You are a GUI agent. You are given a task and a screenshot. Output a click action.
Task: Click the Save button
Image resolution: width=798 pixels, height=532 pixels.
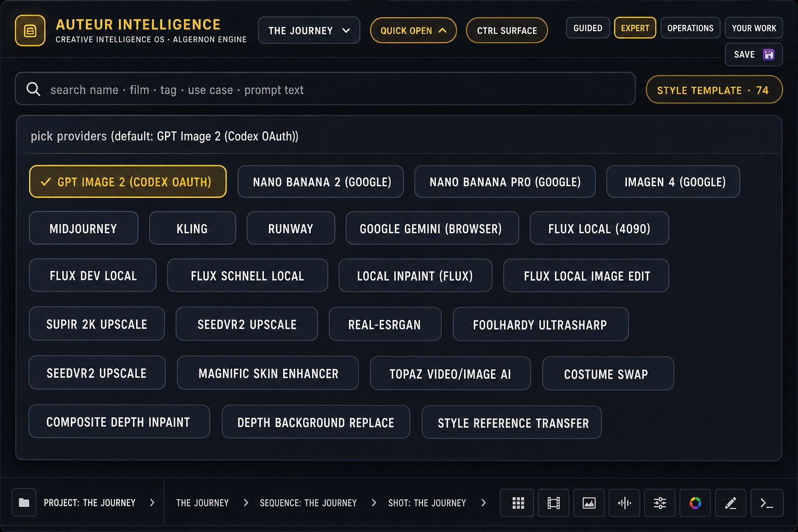[754, 55]
